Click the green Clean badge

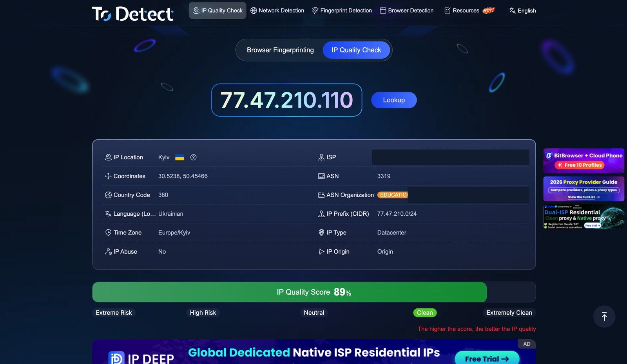click(425, 313)
